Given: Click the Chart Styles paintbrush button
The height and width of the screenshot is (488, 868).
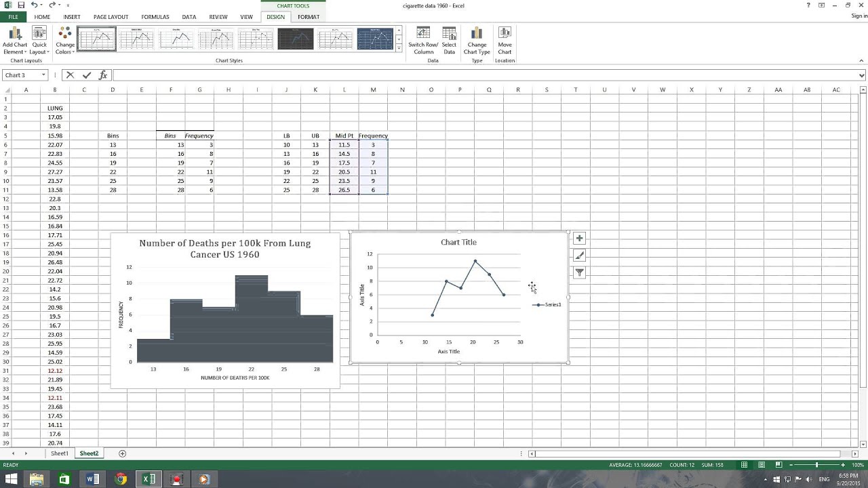Looking at the screenshot, I should (579, 255).
